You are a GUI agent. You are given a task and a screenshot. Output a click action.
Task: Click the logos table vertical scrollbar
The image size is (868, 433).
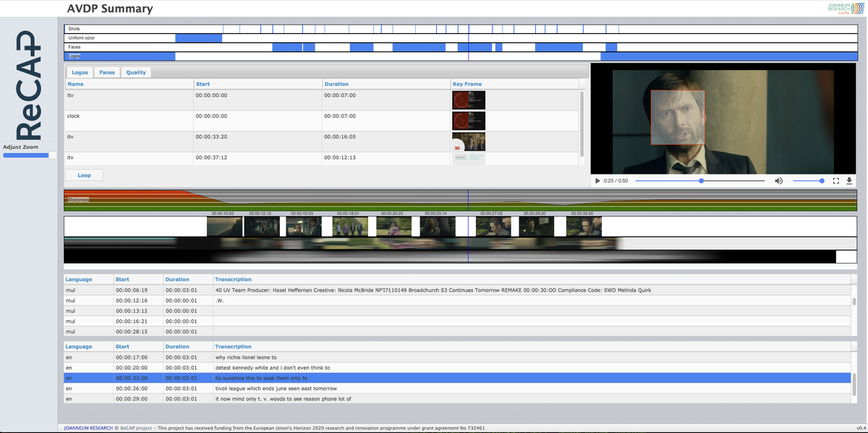click(582, 123)
